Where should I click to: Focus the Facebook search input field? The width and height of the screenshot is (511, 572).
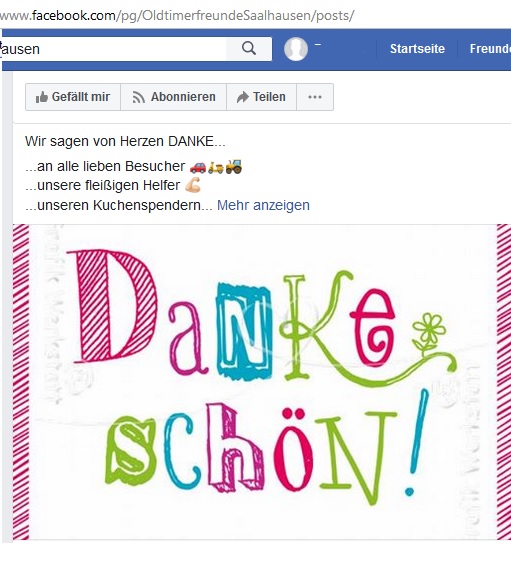coord(114,49)
